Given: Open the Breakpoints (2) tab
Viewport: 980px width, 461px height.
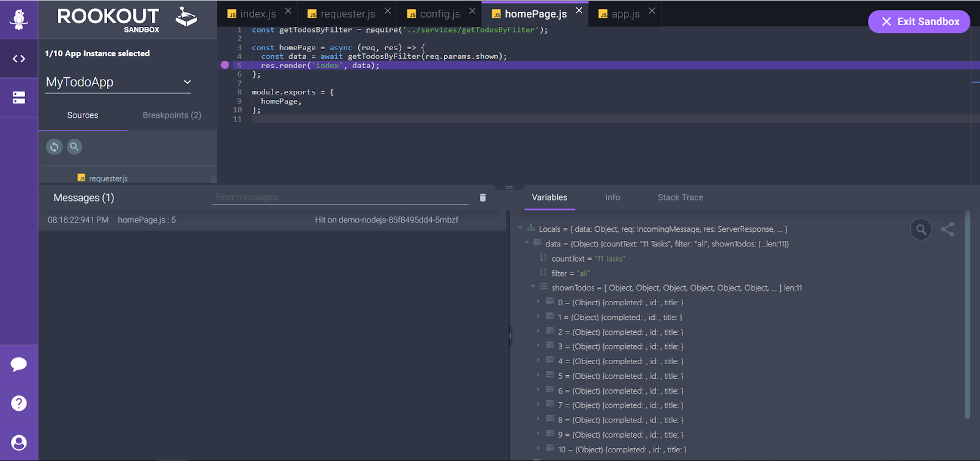Looking at the screenshot, I should [x=172, y=115].
